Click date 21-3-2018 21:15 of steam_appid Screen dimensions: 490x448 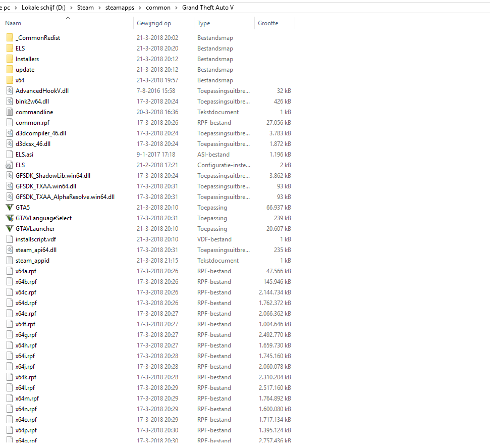(x=157, y=261)
